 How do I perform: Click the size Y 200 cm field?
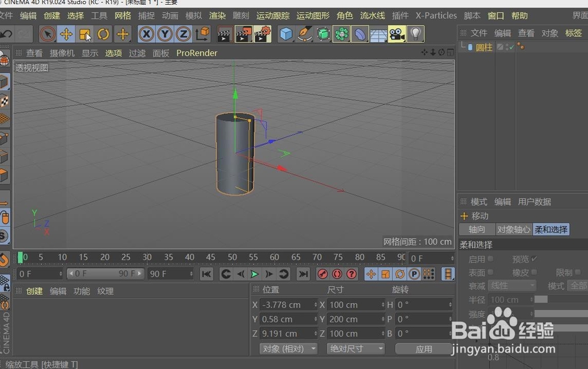[x=356, y=319]
